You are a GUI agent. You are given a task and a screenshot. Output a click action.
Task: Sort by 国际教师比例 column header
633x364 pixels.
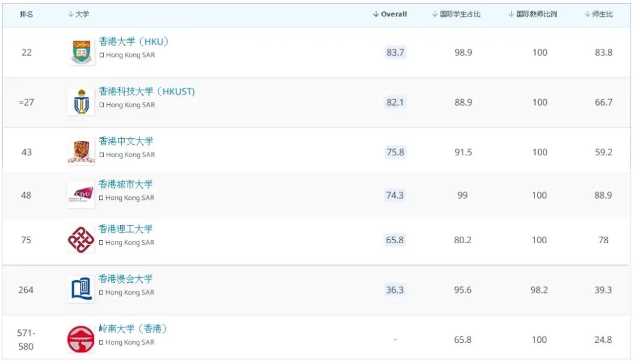532,14
